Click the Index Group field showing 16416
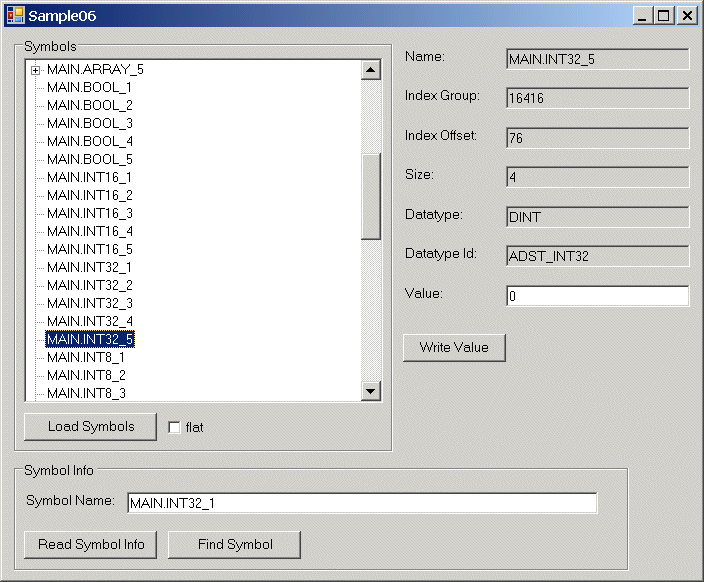This screenshot has height=582, width=704. [x=598, y=98]
